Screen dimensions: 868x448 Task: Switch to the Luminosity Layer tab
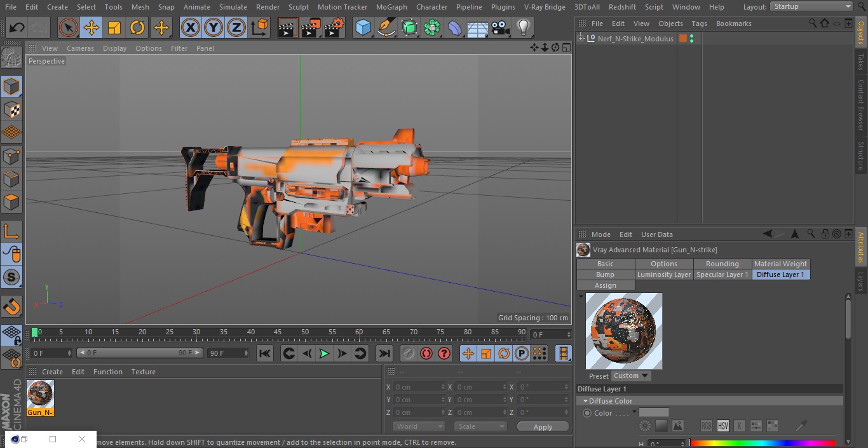pos(664,275)
